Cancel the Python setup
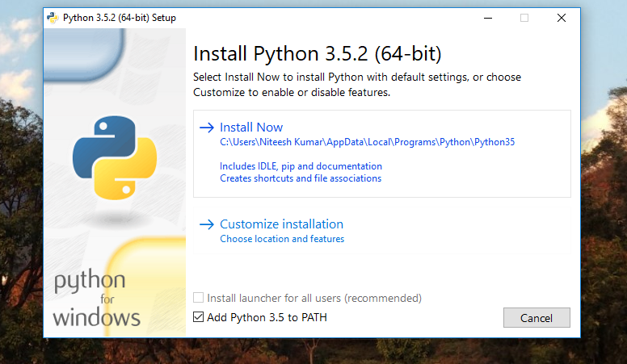627x364 pixels. (x=537, y=318)
